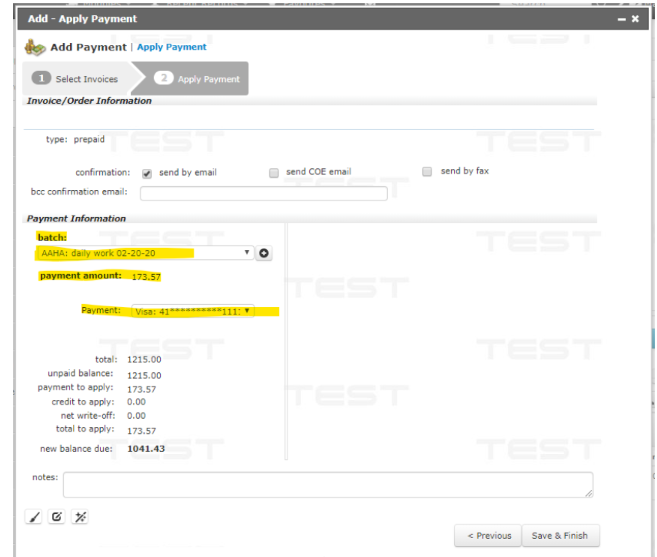The width and height of the screenshot is (657, 557).
Task: Click the payment amount value 173.57
Action: 145,276
